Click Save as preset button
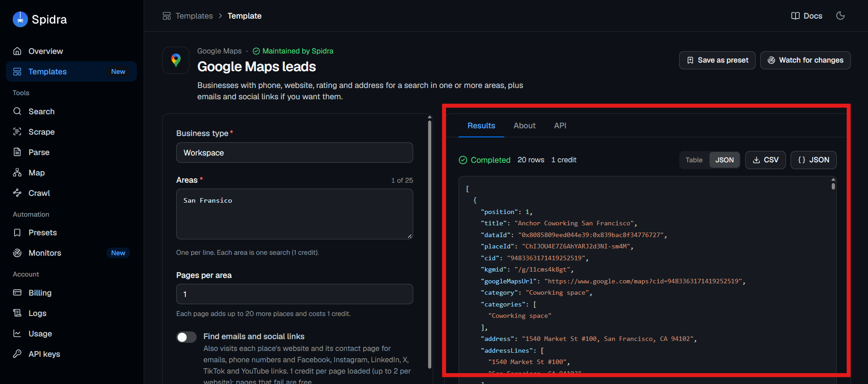The width and height of the screenshot is (868, 384). tap(717, 60)
